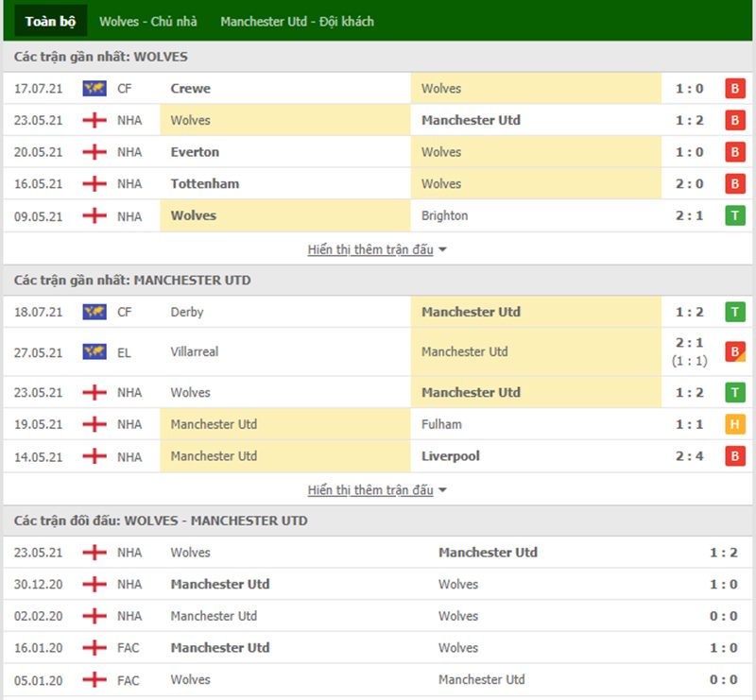The width and height of the screenshot is (756, 700).
Task: Click world flag icon on Crewe vs Wolves row
Action: pyautogui.click(x=94, y=89)
